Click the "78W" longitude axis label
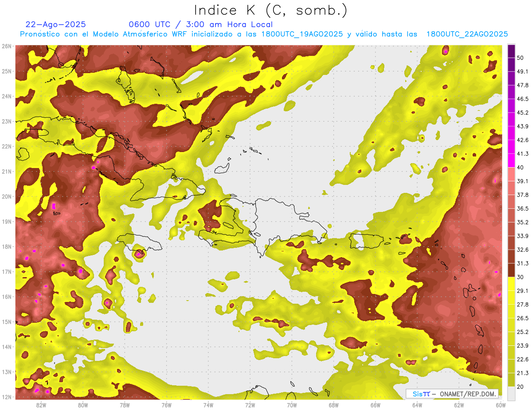532x411 pixels. point(125,405)
